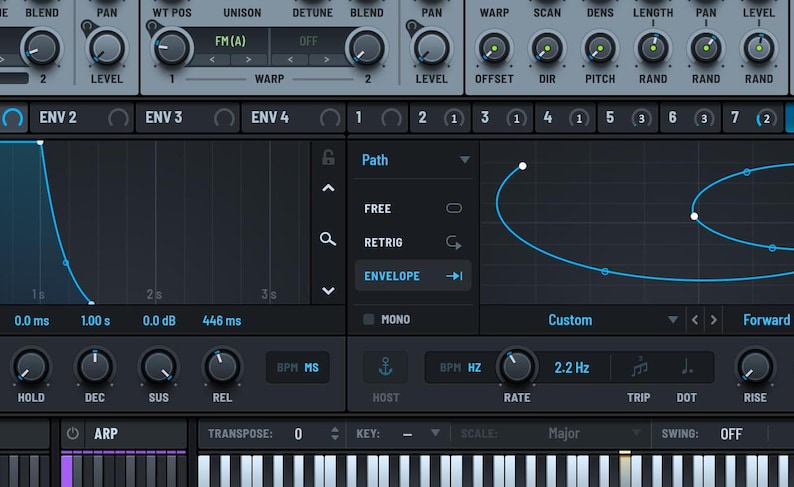Click next arrow under OFF warp
This screenshot has width=794, height=487.
pos(326,60)
